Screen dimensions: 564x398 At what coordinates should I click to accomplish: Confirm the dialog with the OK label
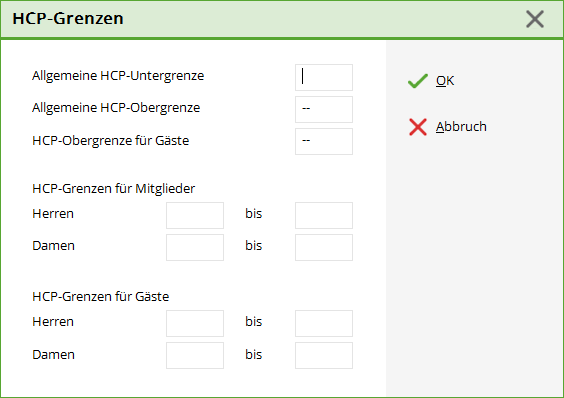(445, 81)
